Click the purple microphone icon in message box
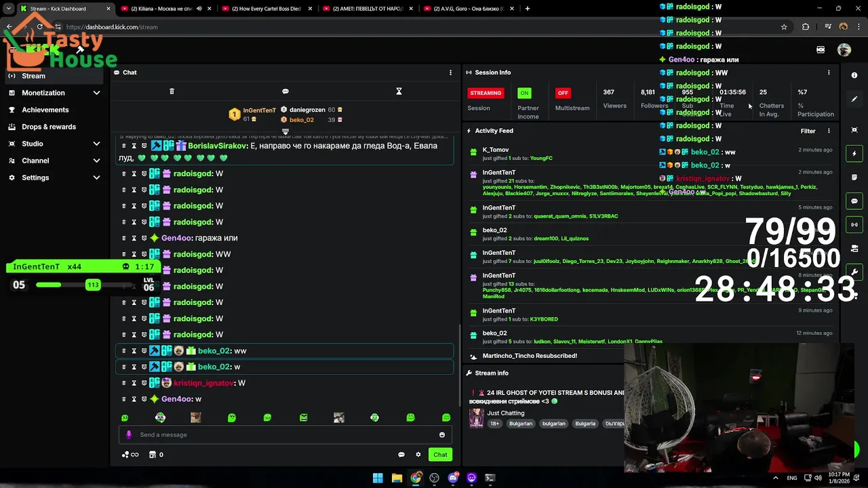 coord(129,434)
